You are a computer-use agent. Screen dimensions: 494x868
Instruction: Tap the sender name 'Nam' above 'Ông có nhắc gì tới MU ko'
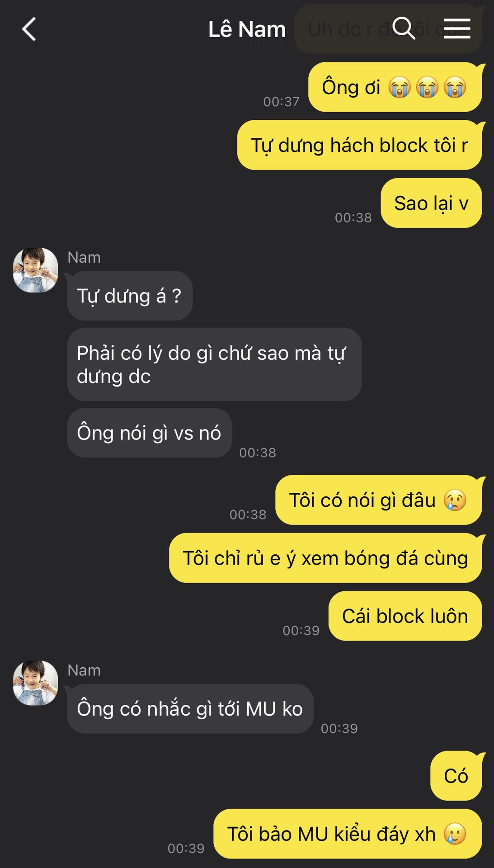(x=84, y=670)
